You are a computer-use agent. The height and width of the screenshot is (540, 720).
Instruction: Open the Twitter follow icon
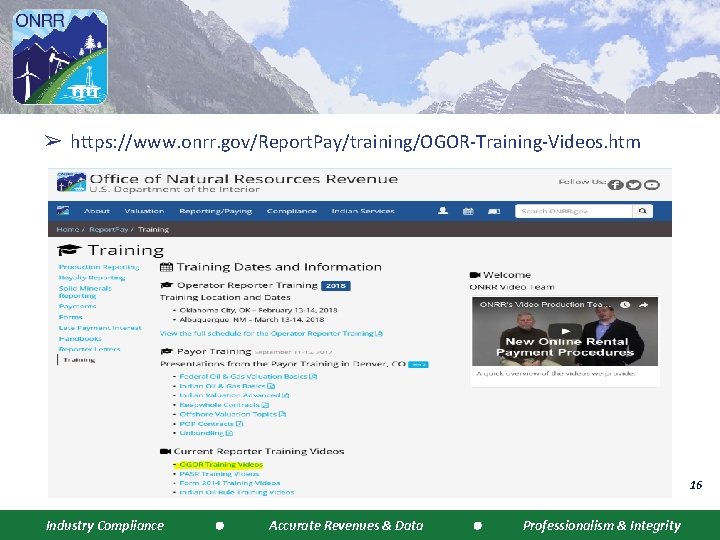point(633,185)
